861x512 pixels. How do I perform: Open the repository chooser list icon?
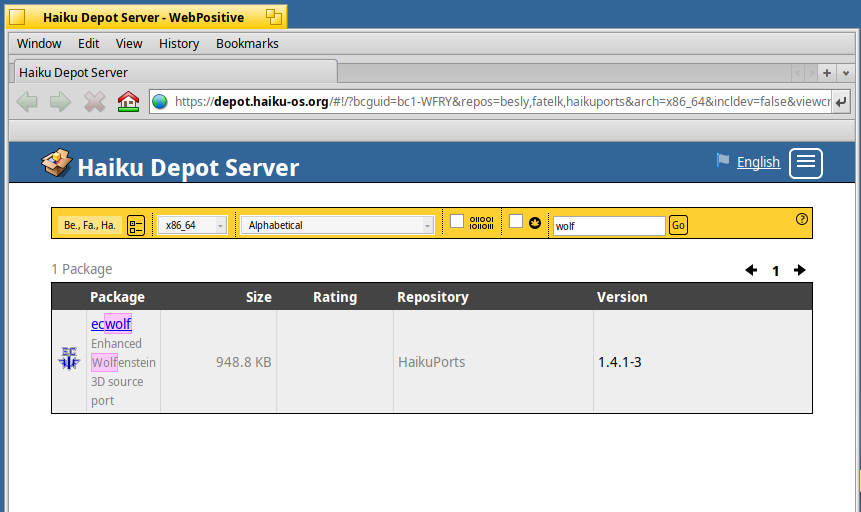(x=136, y=225)
